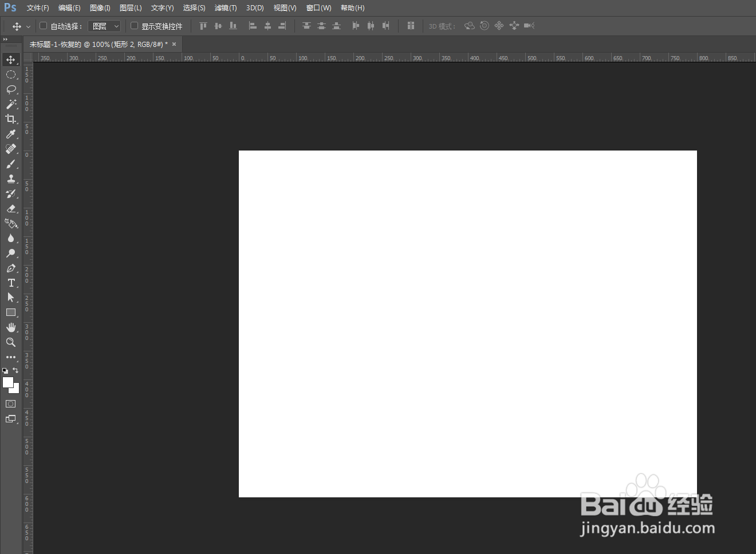The image size is (756, 554).
Task: Click Align left edges button
Action: tap(253, 26)
